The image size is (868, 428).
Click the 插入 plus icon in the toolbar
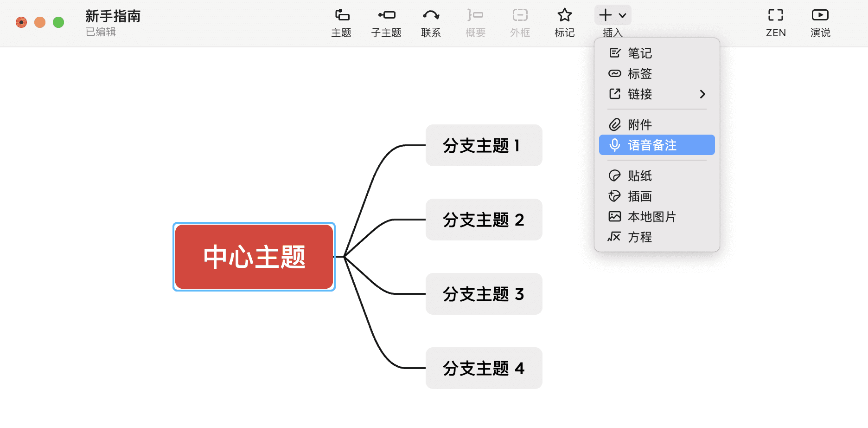tap(606, 14)
